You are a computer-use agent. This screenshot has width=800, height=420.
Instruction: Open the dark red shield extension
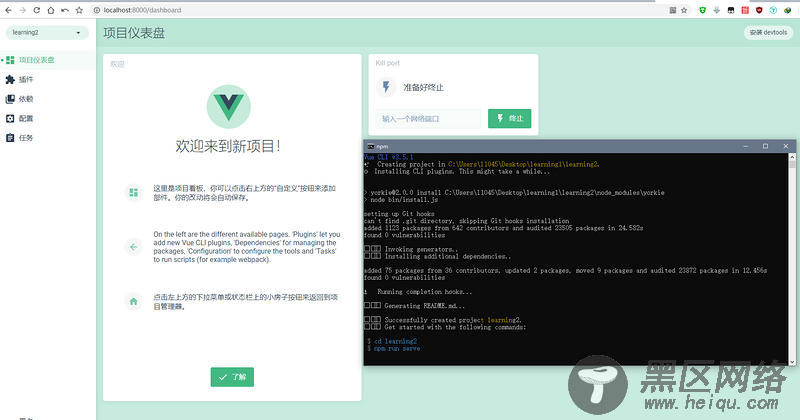point(759,10)
